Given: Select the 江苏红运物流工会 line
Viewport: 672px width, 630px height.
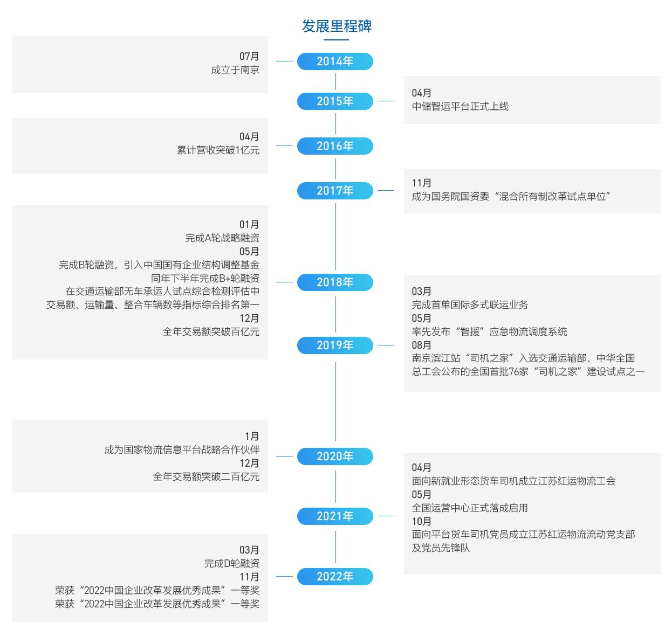Looking at the screenshot, I should tap(513, 481).
